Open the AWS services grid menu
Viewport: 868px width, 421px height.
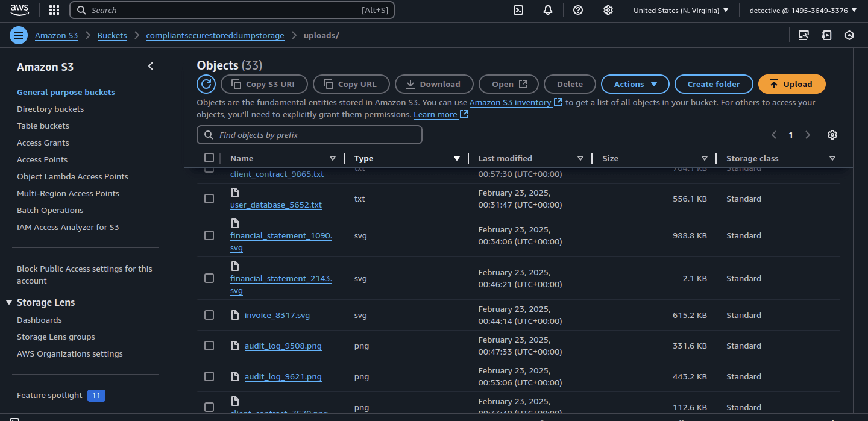coord(54,10)
